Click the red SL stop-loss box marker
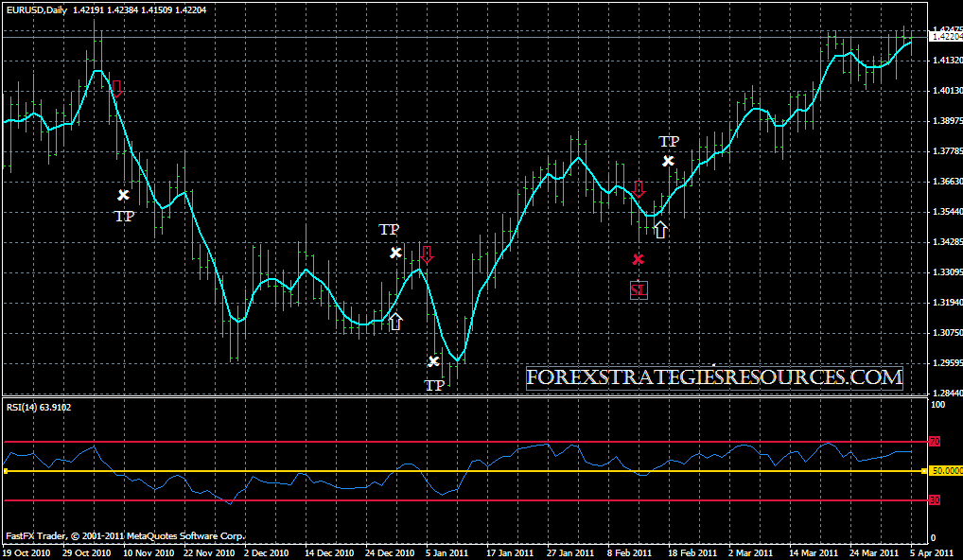The image size is (963, 560). pos(639,291)
